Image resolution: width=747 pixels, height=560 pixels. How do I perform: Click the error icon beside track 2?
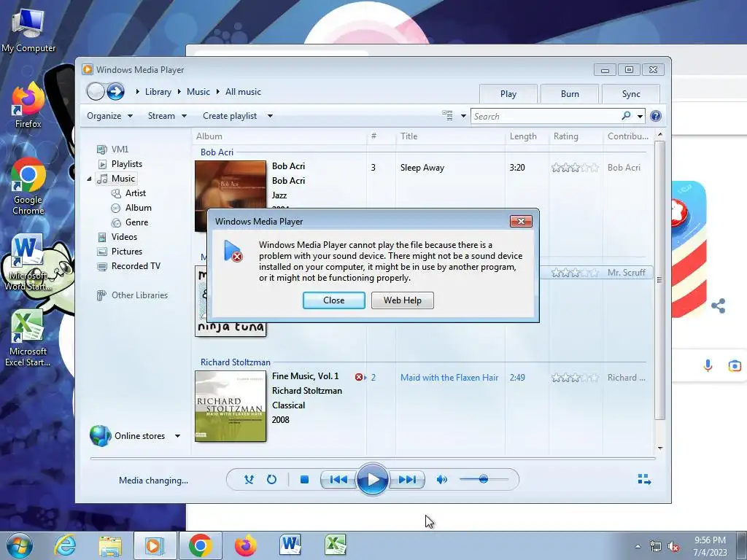(x=359, y=377)
